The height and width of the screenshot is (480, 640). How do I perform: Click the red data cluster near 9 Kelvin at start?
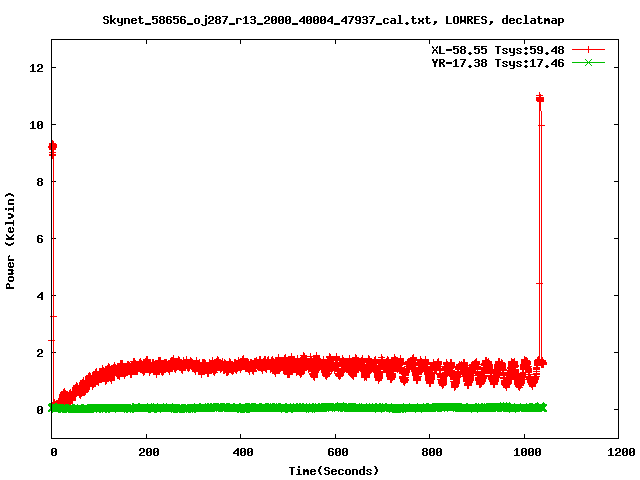click(x=52, y=147)
